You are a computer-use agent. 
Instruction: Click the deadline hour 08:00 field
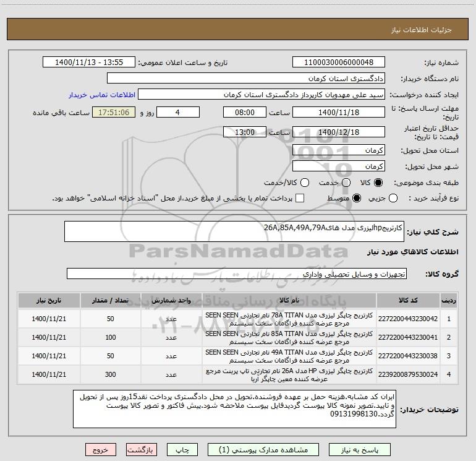coord(245,112)
